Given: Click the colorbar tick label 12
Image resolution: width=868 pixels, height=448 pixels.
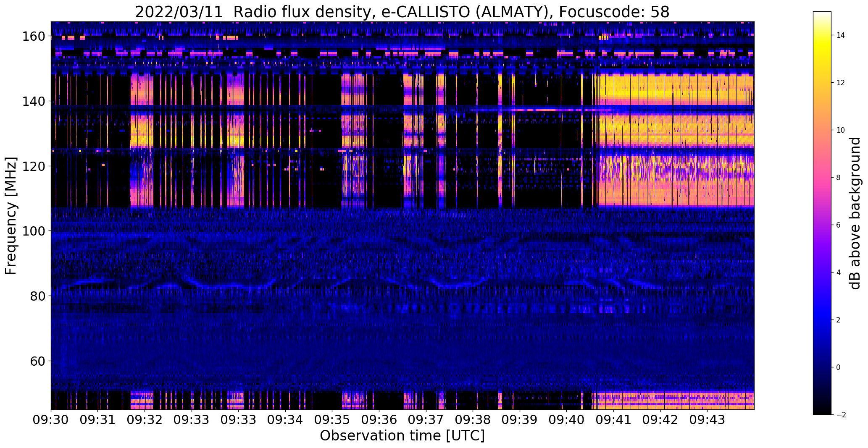Looking at the screenshot, I should pos(841,83).
